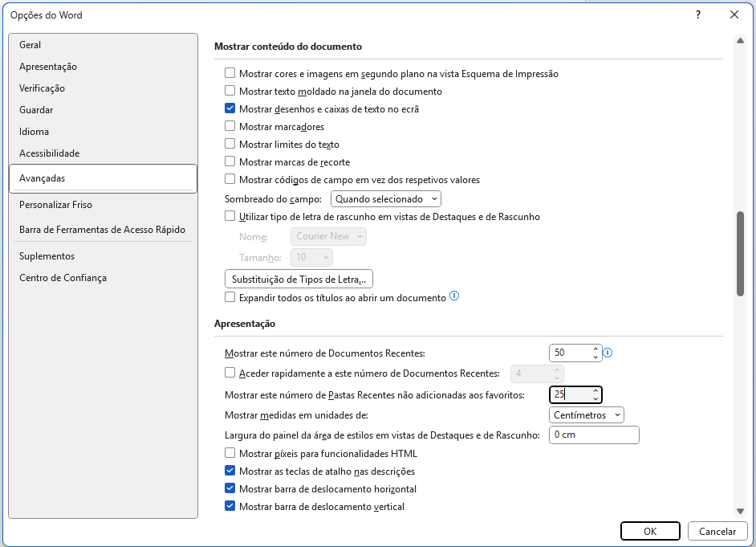Image resolution: width=756 pixels, height=547 pixels.
Task: Enable Mostrar marcadores checkbox
Action: [230, 127]
